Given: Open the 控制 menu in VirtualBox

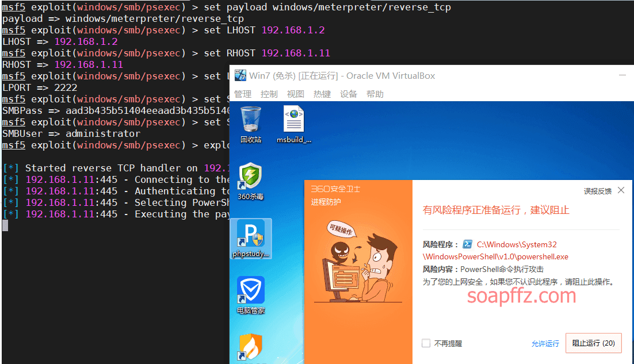Looking at the screenshot, I should coord(269,94).
